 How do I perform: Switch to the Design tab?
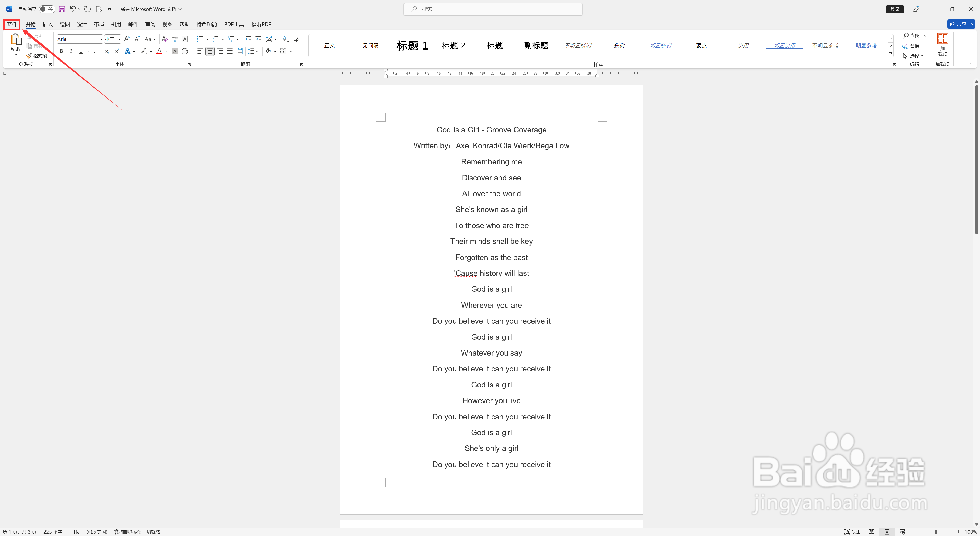click(82, 24)
